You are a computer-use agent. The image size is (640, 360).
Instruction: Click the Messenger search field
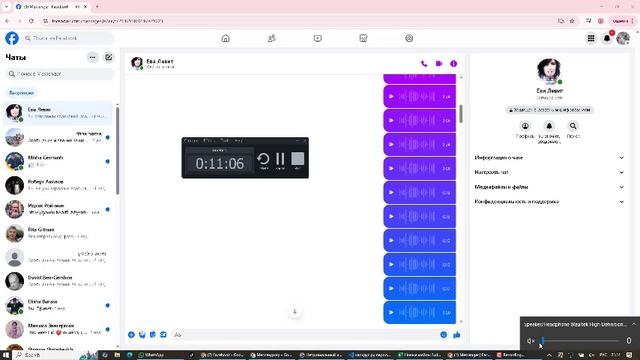(x=60, y=74)
